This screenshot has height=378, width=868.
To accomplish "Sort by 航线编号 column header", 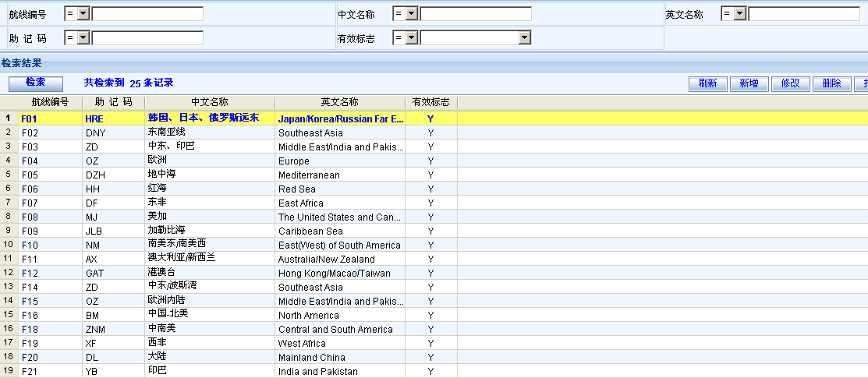I will coord(50,102).
